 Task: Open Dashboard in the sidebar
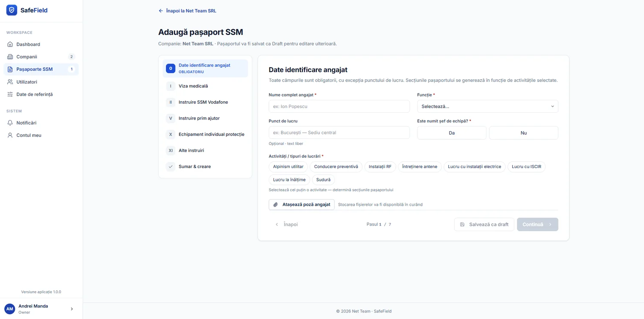pyautogui.click(x=41, y=44)
